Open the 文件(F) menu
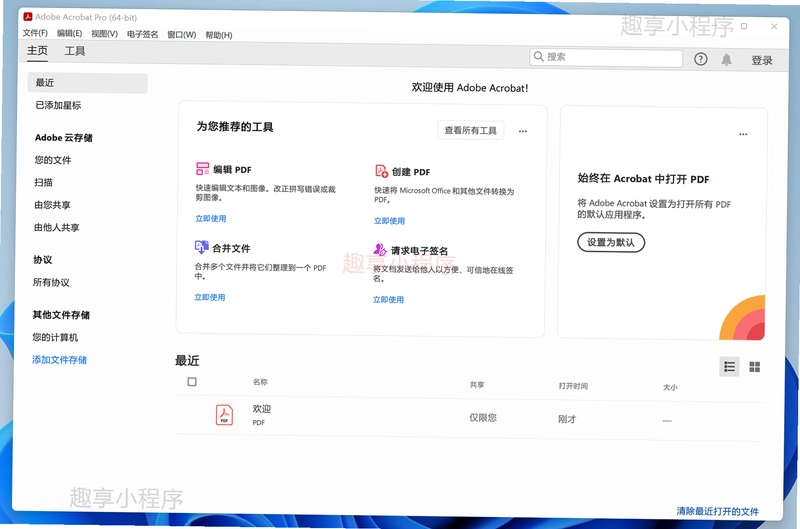This screenshot has height=529, width=800. pos(35,33)
